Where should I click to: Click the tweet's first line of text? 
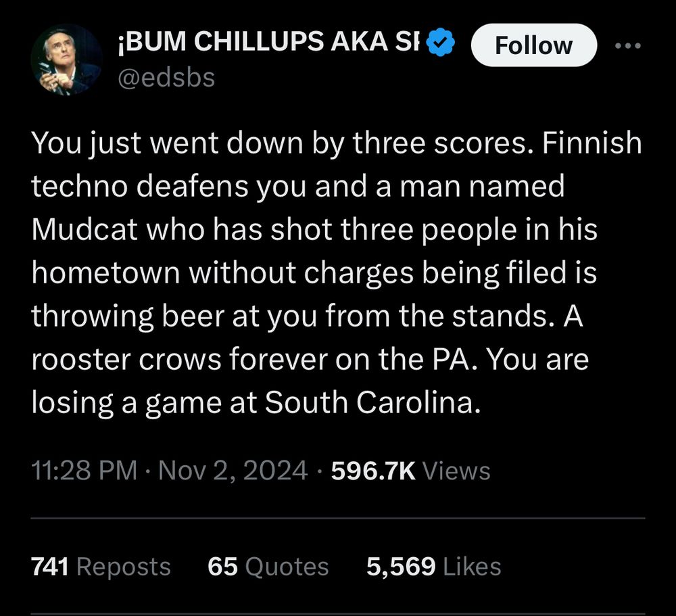coord(336,143)
